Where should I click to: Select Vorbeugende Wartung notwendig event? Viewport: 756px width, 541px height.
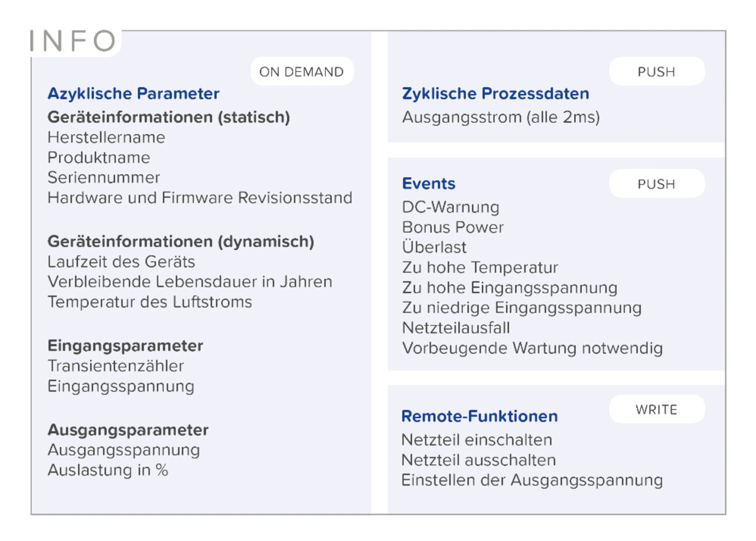[x=532, y=348]
